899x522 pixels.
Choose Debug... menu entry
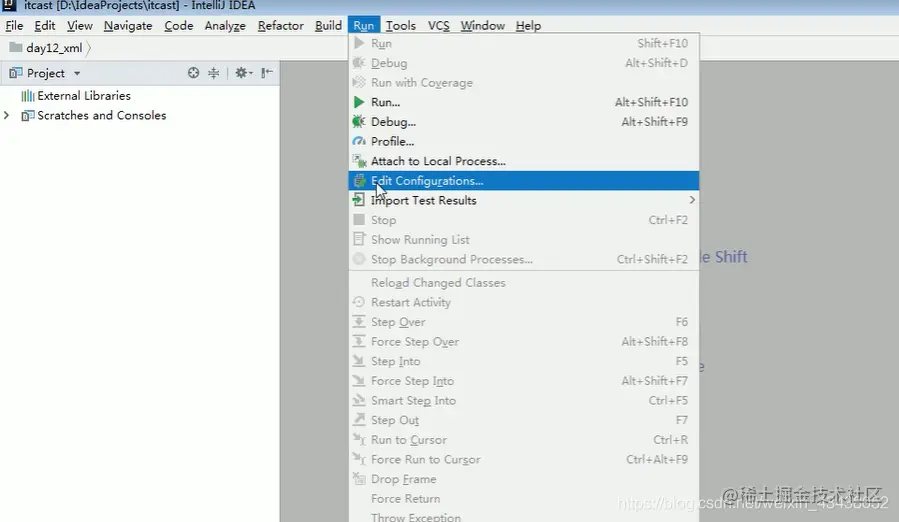(523, 122)
